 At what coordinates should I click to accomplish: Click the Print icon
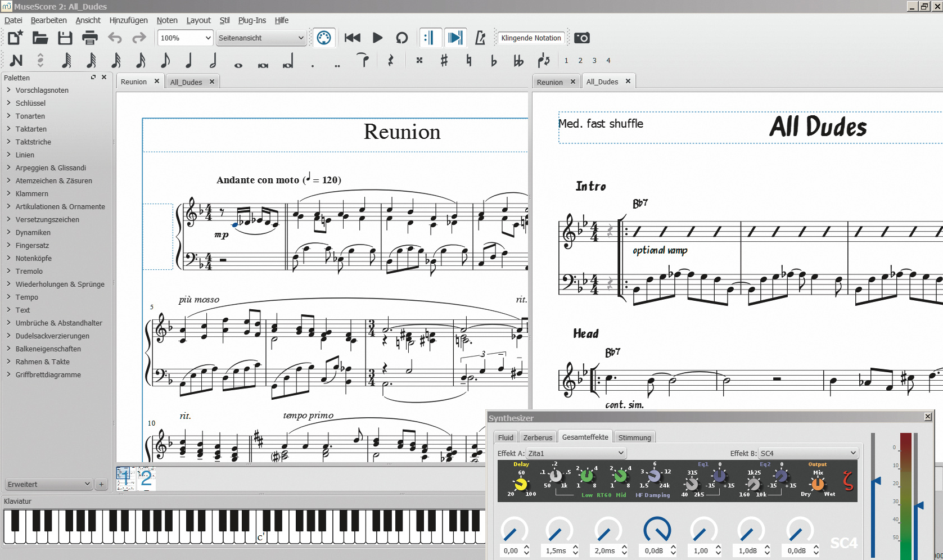(90, 38)
